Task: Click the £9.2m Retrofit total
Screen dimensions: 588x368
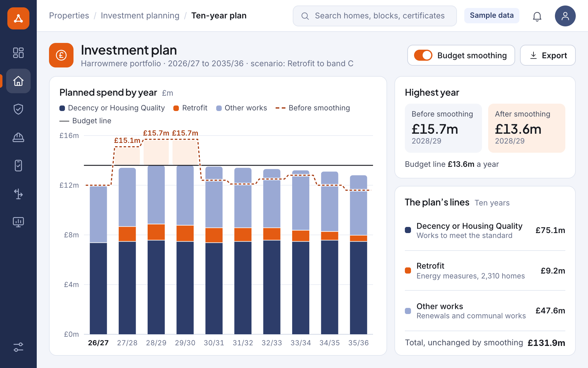Action: point(553,271)
